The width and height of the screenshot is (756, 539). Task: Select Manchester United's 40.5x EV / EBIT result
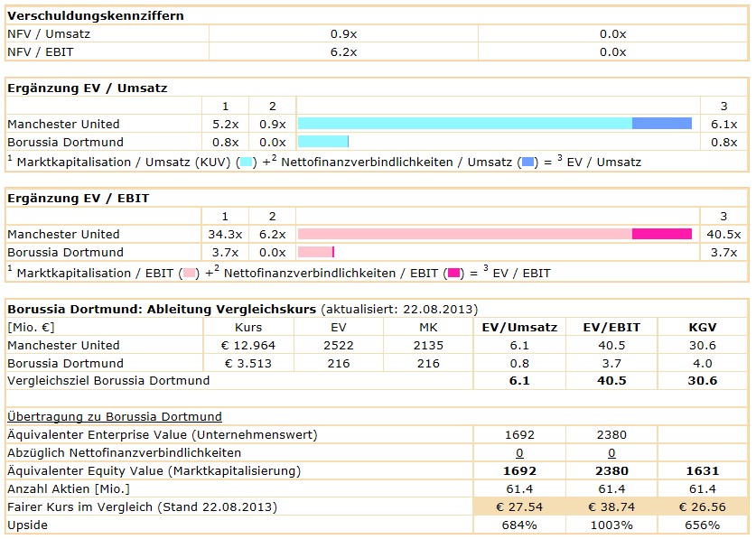point(723,235)
